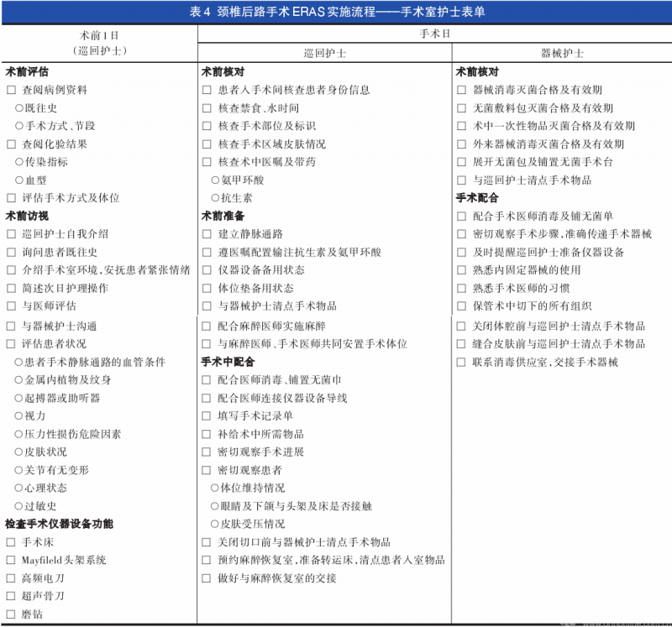
Task: Check the 超声骨刀 box
Action: 11,596
